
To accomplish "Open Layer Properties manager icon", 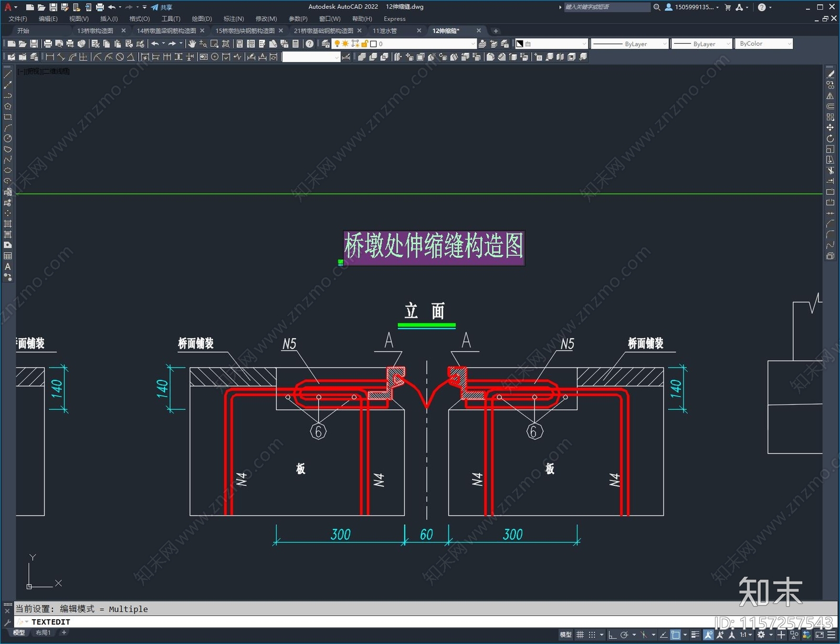I will [325, 44].
